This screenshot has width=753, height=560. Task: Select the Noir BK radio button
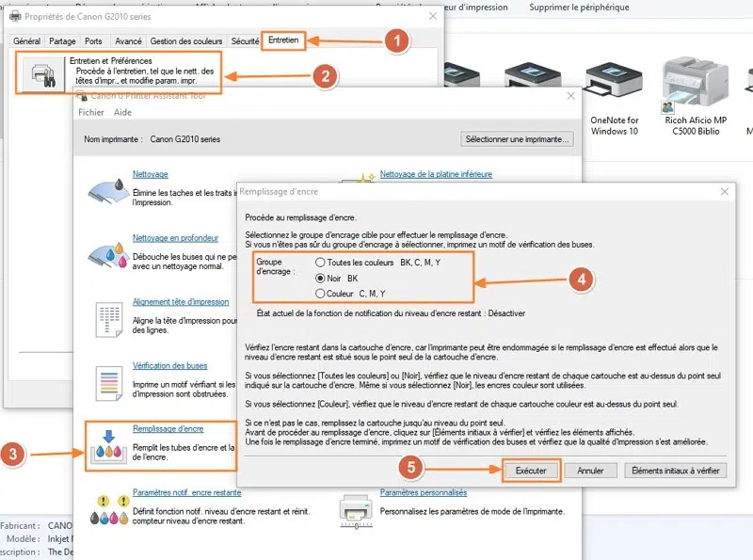320,278
